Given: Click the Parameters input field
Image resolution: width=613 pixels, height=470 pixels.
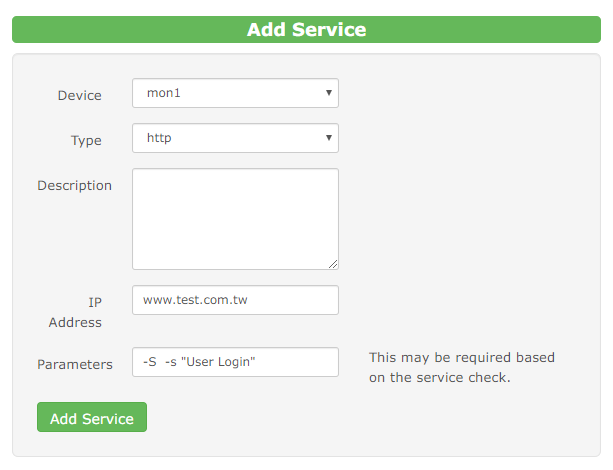Looking at the screenshot, I should [235, 362].
